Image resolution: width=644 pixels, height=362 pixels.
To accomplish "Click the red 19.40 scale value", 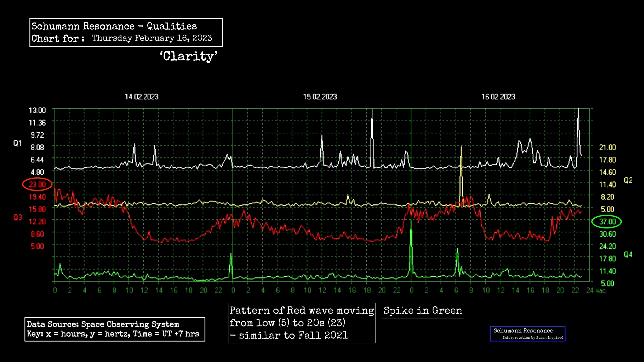I will click(37, 197).
